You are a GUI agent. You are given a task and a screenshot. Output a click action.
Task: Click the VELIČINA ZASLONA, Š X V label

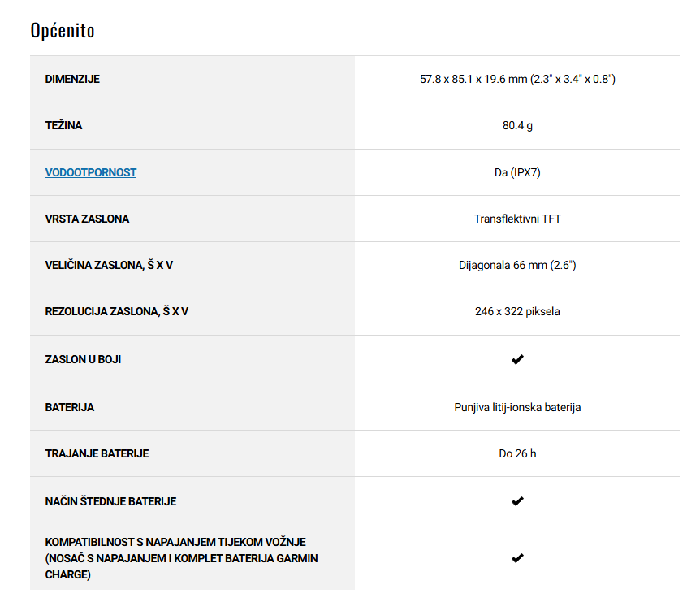[109, 265]
